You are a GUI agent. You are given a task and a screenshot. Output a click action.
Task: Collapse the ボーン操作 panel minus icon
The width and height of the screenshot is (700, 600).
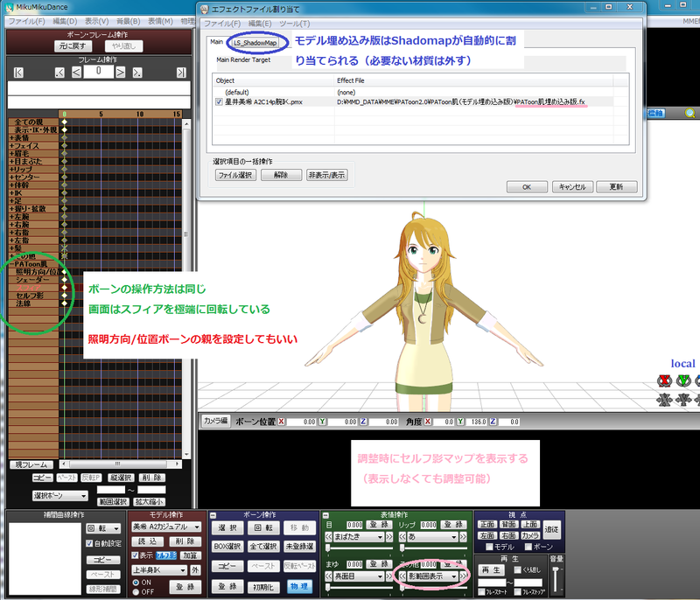pyautogui.click(x=213, y=515)
